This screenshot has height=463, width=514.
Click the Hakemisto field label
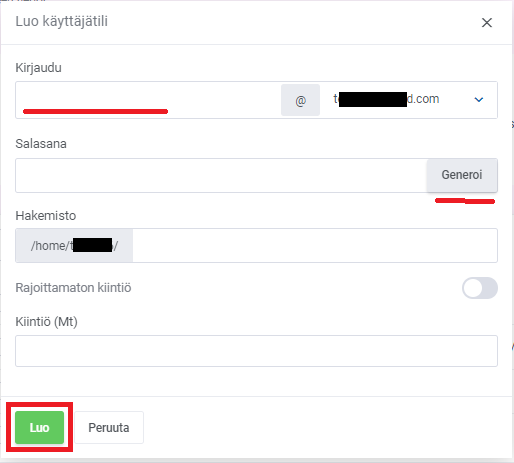click(x=46, y=216)
